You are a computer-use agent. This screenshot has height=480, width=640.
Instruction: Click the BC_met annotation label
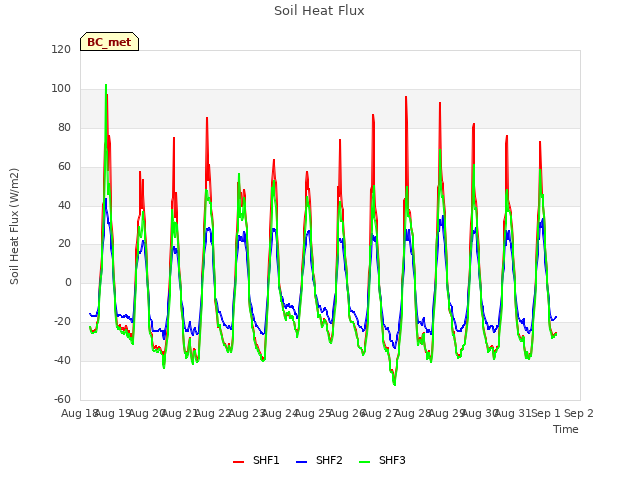109,42
